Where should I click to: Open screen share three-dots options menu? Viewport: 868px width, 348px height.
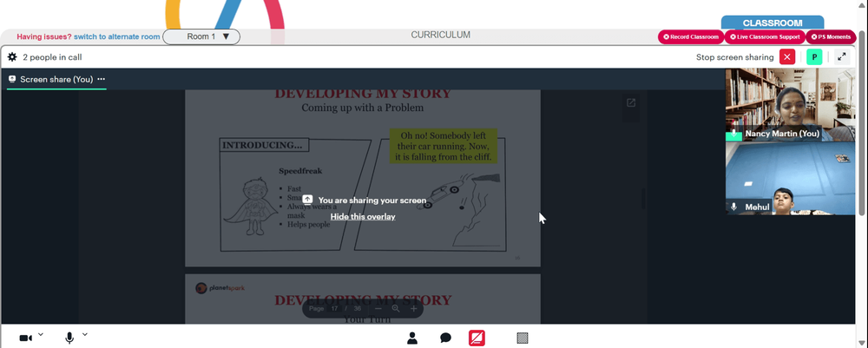[102, 79]
